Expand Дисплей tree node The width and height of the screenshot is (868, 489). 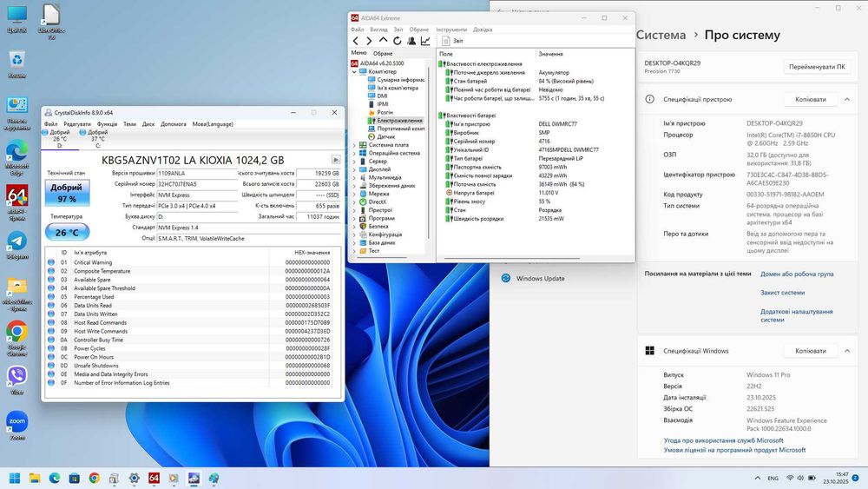(x=354, y=169)
